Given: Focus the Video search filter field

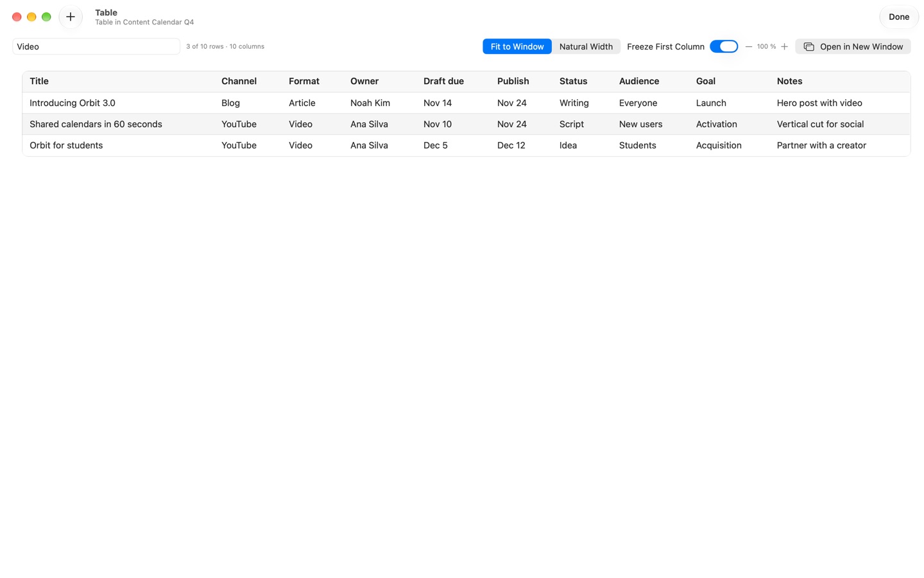Looking at the screenshot, I should click(96, 46).
